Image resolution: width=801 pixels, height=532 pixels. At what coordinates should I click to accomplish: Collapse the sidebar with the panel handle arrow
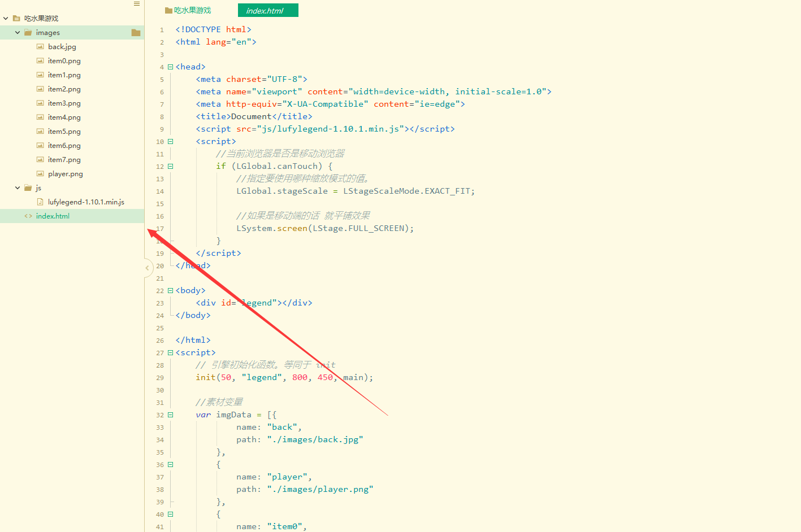point(148,268)
